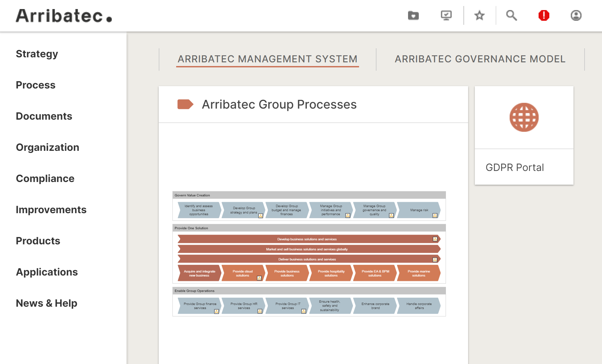The width and height of the screenshot is (602, 364).
Task: Open the red alert notification icon
Action: click(x=543, y=15)
